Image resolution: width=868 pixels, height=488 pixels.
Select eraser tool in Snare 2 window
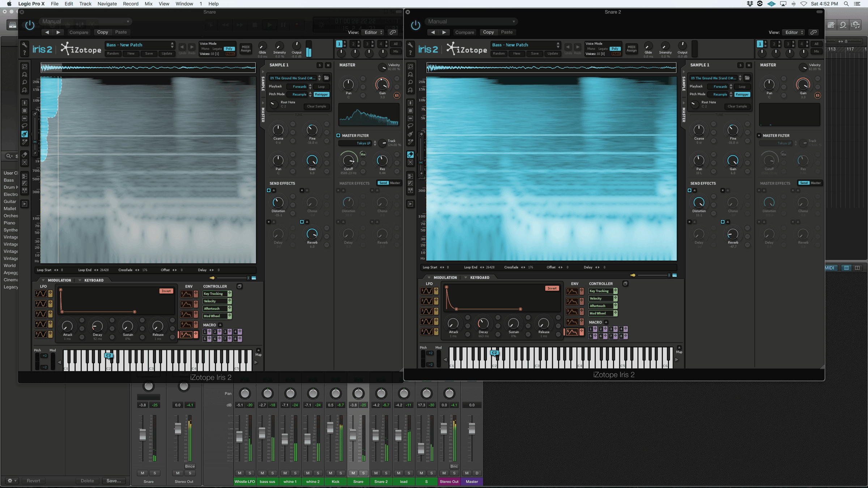pos(410,155)
